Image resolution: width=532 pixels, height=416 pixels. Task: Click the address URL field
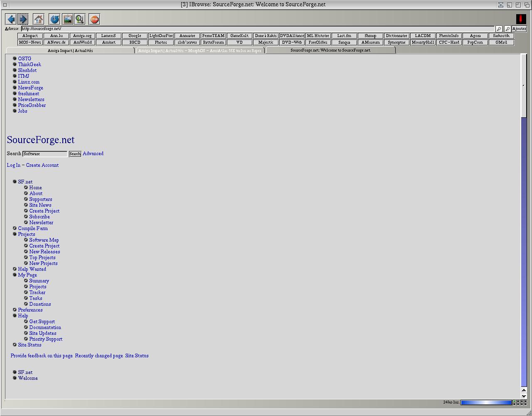pyautogui.click(x=258, y=29)
